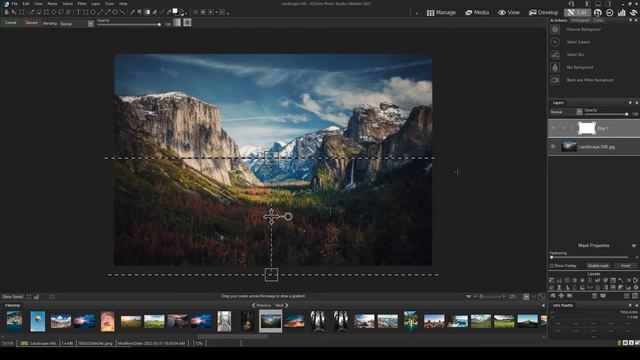The width and height of the screenshot is (640, 360).
Task: Select the Landscape 045.jpg layer name
Action: (x=596, y=147)
